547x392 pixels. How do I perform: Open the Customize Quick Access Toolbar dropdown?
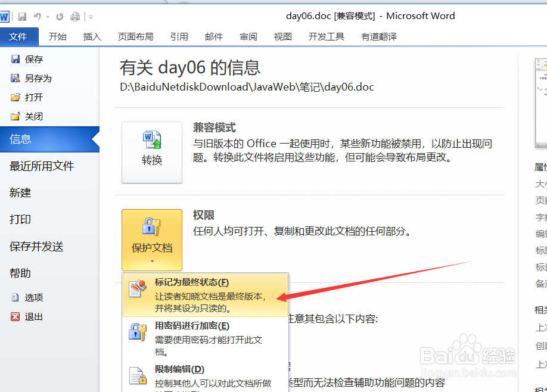(x=91, y=17)
